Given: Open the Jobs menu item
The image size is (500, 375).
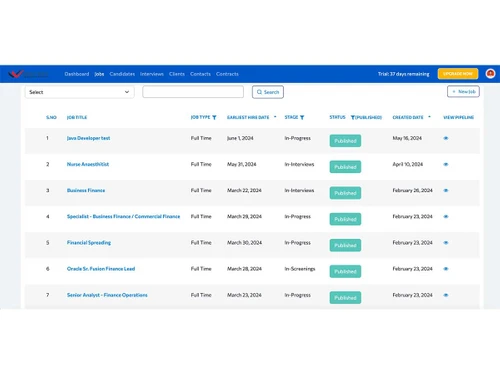Looking at the screenshot, I should click(99, 74).
